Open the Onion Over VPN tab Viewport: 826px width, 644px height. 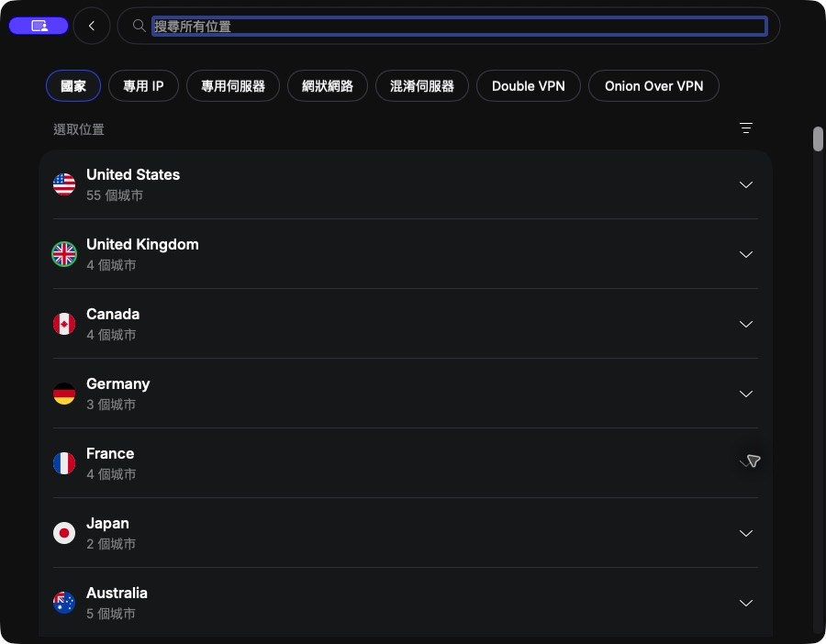coord(653,86)
